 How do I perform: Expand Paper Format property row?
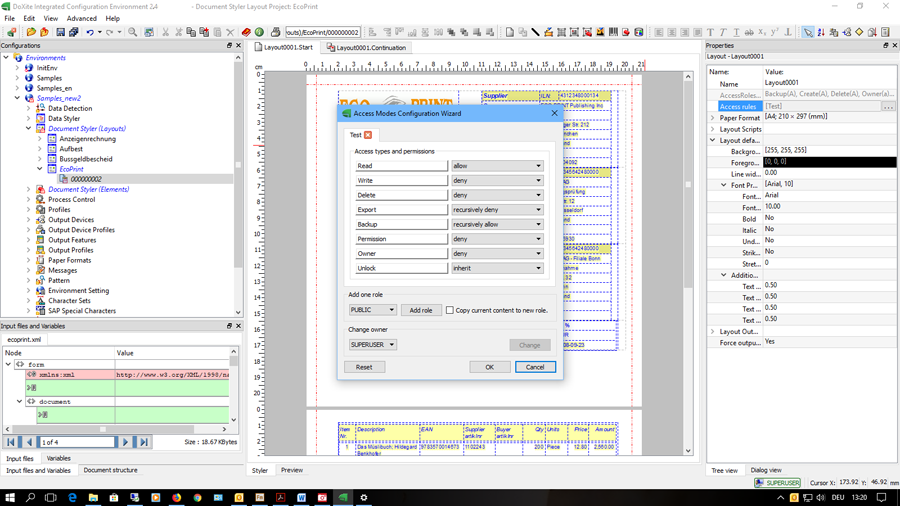coord(713,117)
